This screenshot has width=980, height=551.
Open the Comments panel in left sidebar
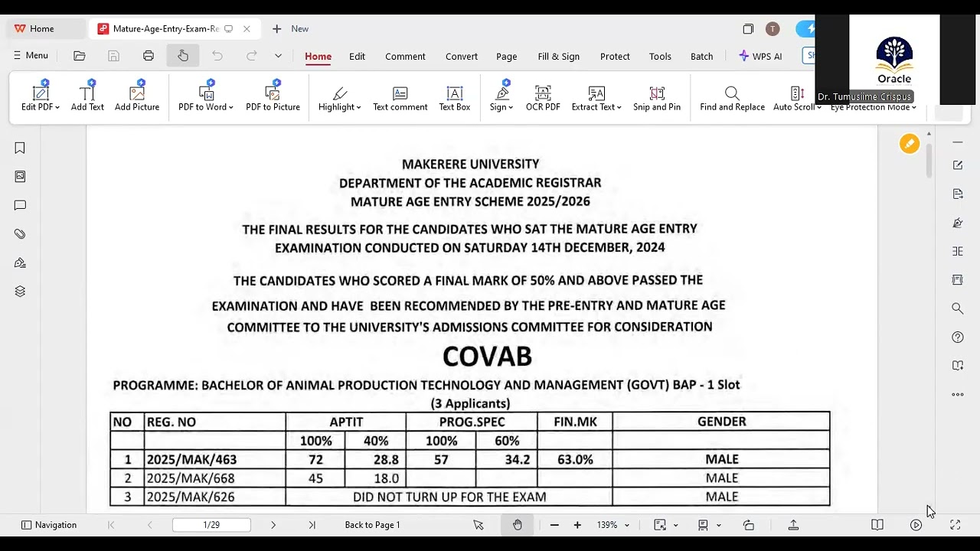[x=20, y=205]
